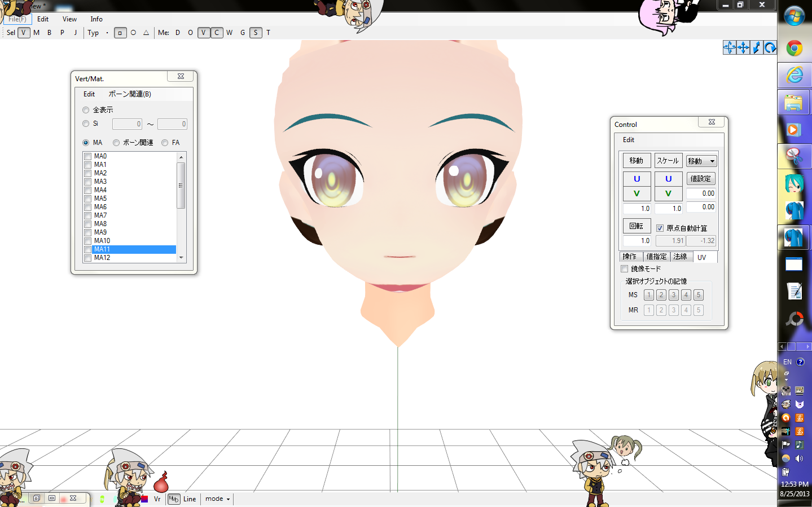Viewport: 812px width, 507px height.
Task: Click the blue diagonal-arrow view icon
Action: [x=757, y=48]
